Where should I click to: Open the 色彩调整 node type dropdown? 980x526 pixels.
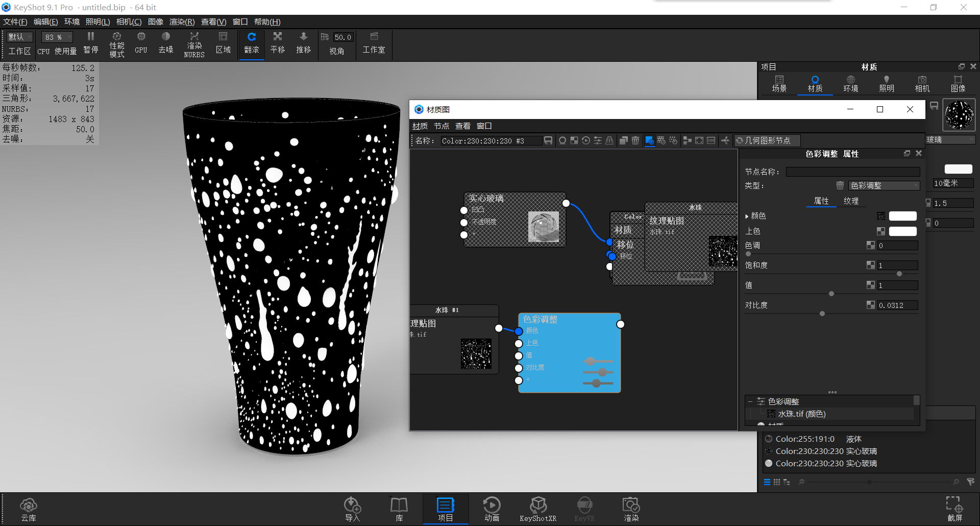tap(884, 185)
